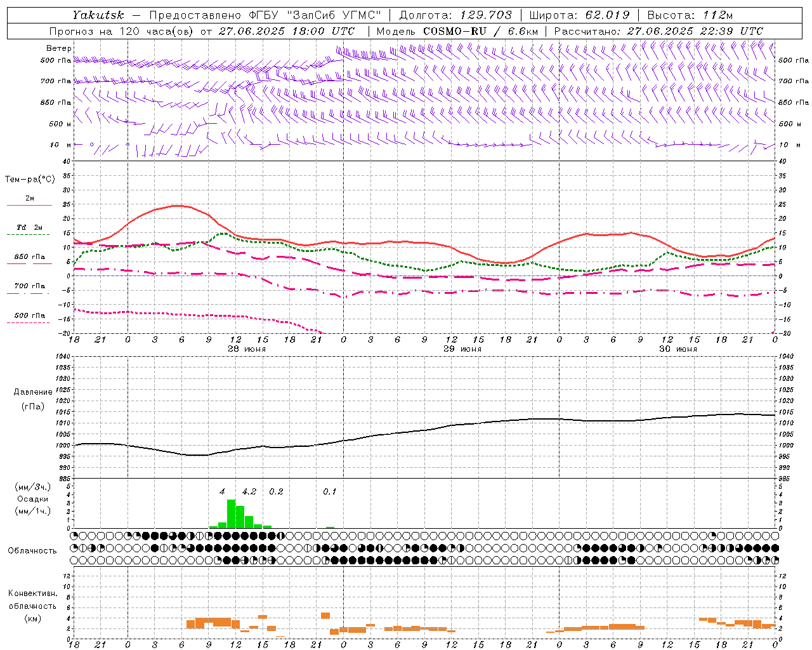Click the '0.1' three-hour precipitation value
Image resolution: width=812 pixels, height=650 pixels.
[330, 492]
